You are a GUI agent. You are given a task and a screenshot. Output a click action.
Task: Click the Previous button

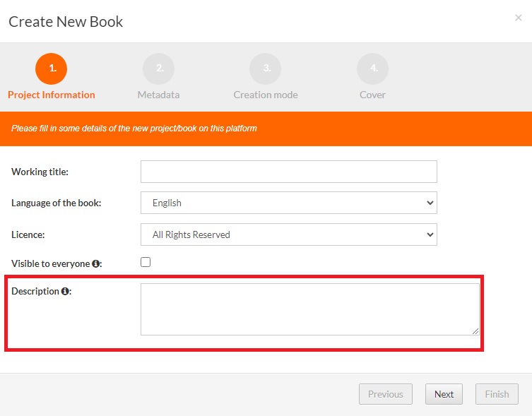click(x=385, y=394)
